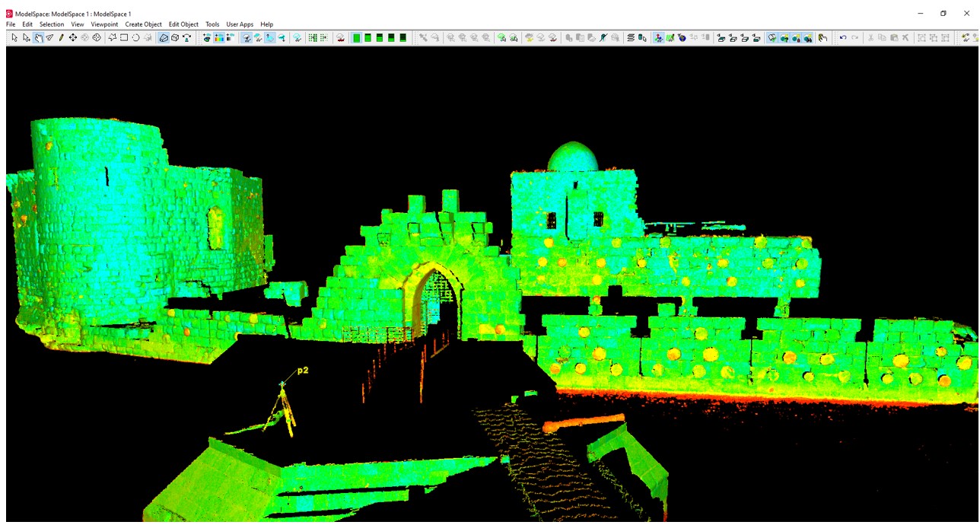Choose the circular fence tool
This screenshot has height=525, width=980.
(135, 38)
